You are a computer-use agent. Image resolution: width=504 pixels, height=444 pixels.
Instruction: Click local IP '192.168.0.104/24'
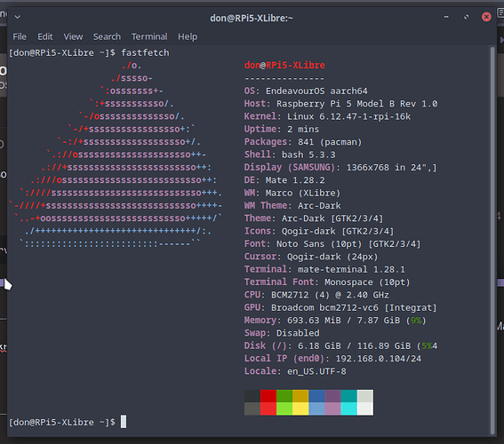(379, 359)
